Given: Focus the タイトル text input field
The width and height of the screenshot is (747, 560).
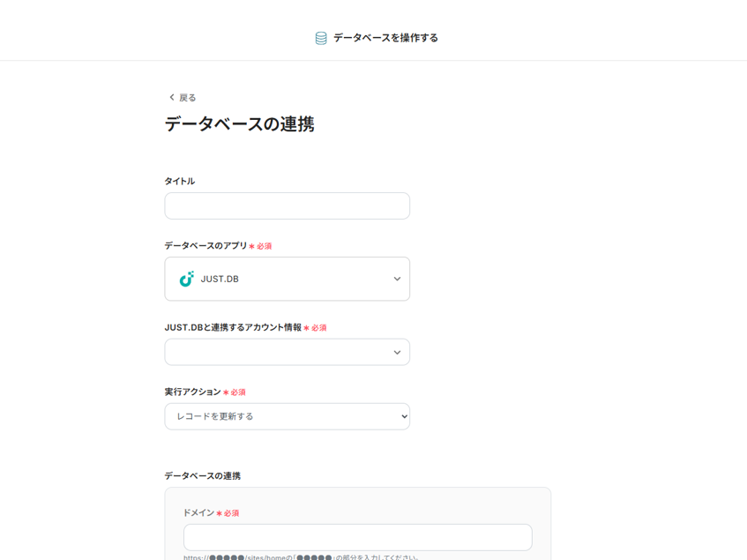Looking at the screenshot, I should [287, 206].
